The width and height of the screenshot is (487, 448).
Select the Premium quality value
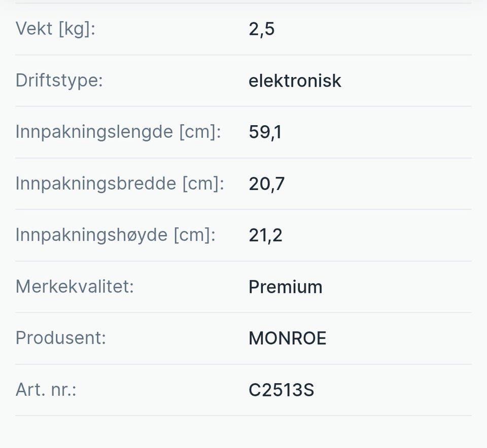285,287
